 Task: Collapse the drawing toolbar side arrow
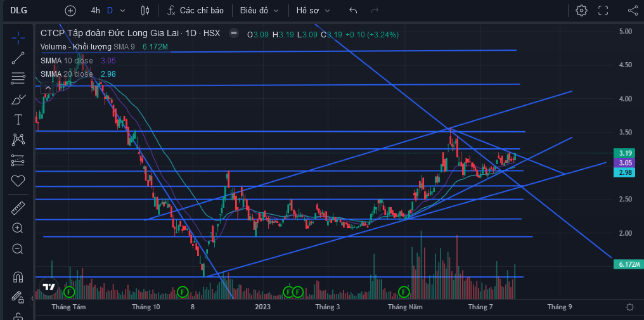(x=33, y=299)
